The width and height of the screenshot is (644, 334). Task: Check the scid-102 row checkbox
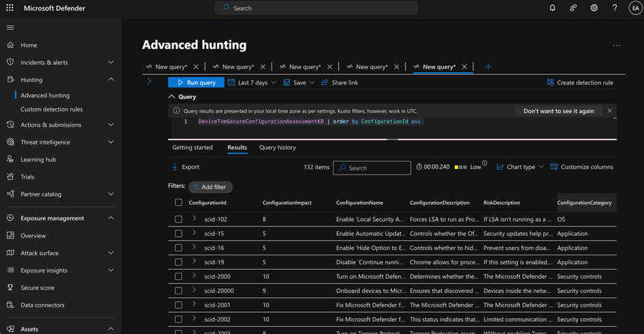pyautogui.click(x=178, y=219)
